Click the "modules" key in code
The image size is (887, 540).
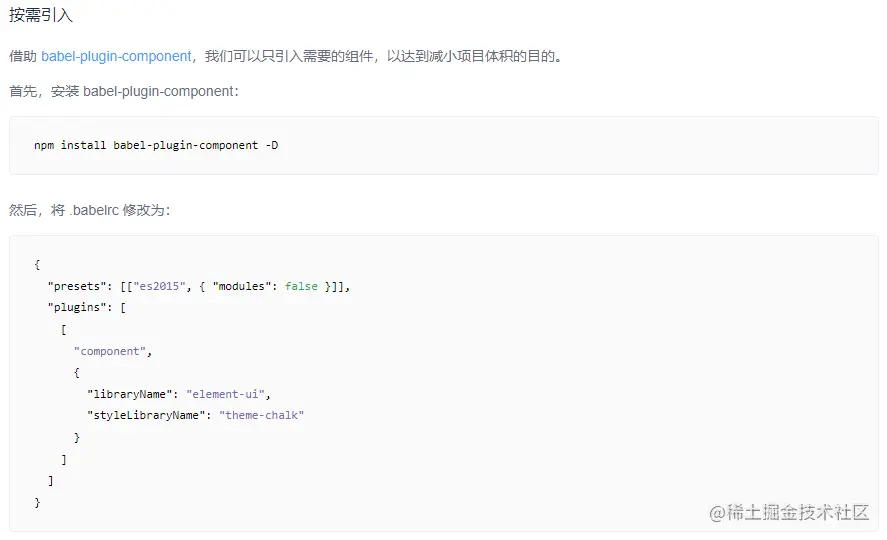pyautogui.click(x=241, y=286)
